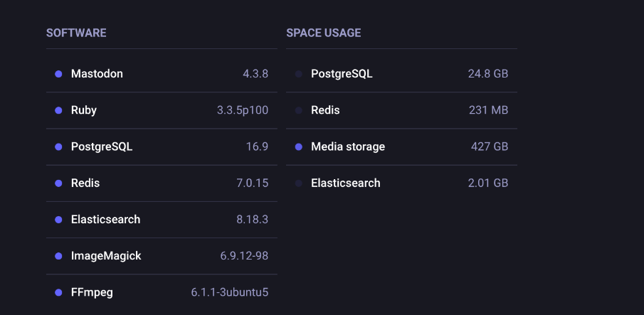Click the Ruby version 3.3.5p100 value

(x=243, y=110)
